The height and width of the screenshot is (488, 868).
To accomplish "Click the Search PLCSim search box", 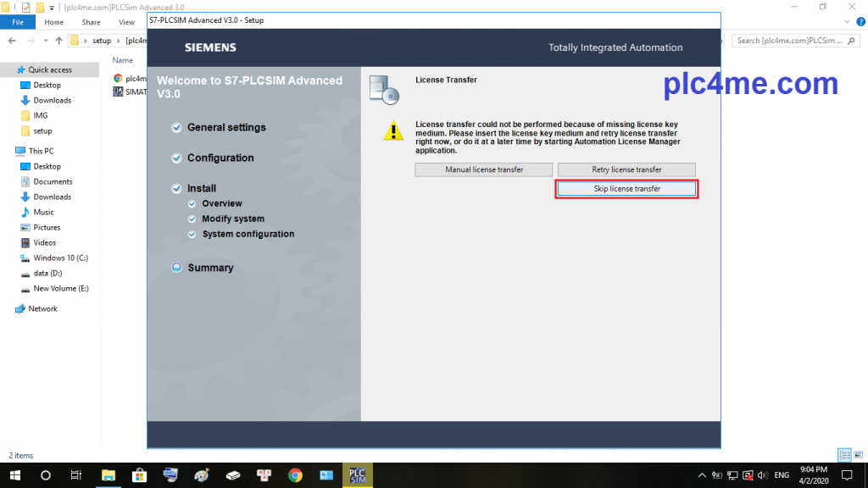I will pos(793,40).
